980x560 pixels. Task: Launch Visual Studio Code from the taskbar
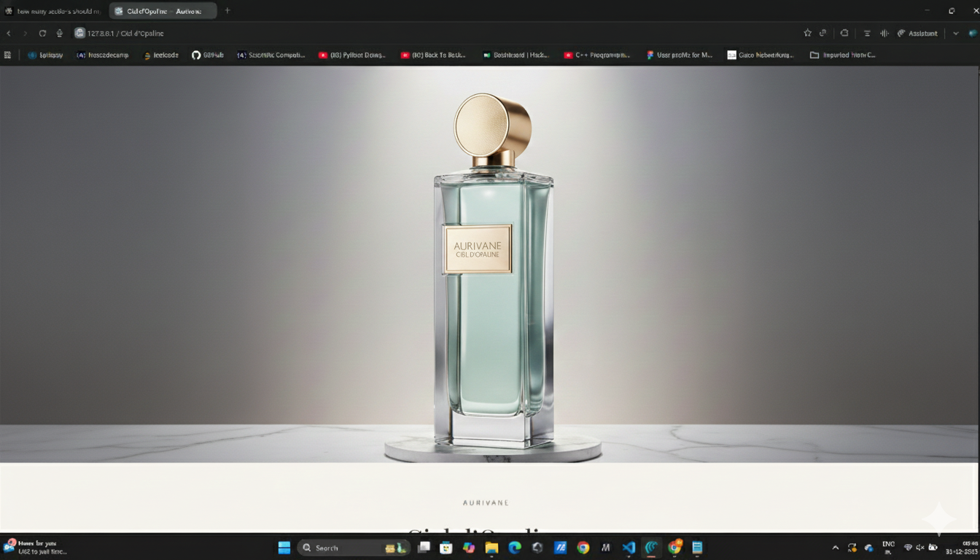click(x=629, y=548)
